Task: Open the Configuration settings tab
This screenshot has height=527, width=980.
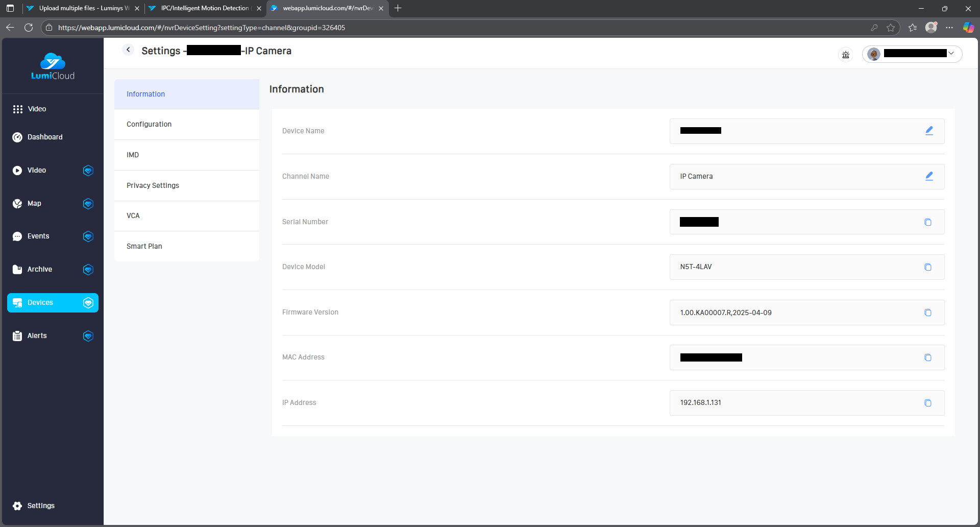Action: [x=149, y=124]
